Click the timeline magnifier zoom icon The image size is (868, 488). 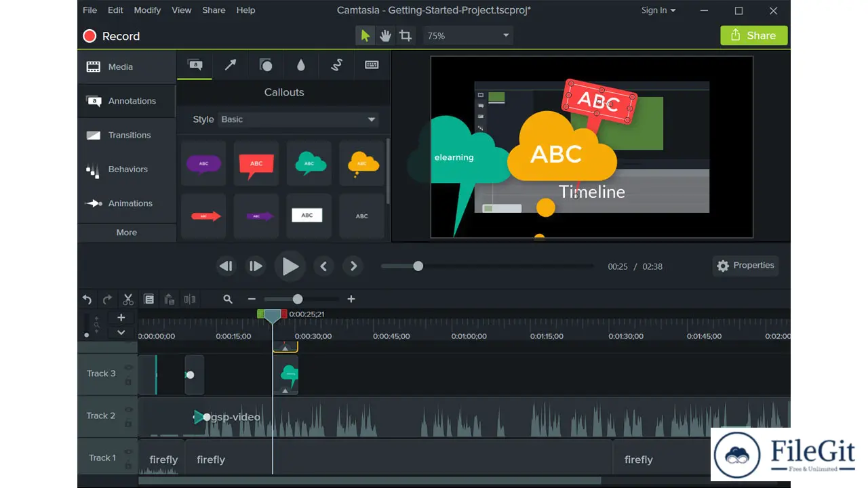228,299
